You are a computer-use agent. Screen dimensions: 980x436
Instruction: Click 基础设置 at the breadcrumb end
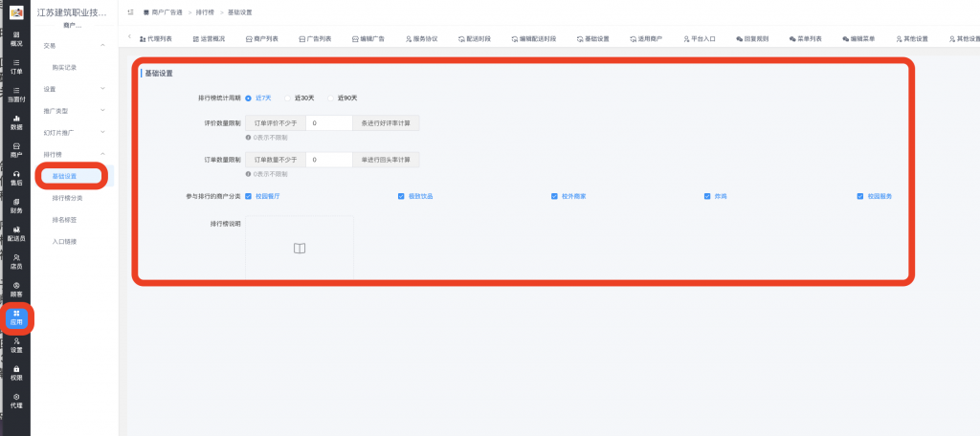pos(240,12)
